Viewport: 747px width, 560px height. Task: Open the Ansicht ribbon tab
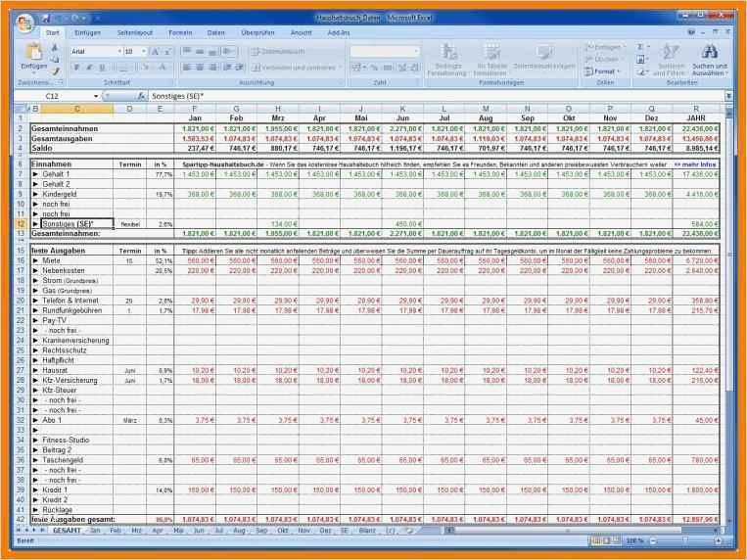coord(302,33)
